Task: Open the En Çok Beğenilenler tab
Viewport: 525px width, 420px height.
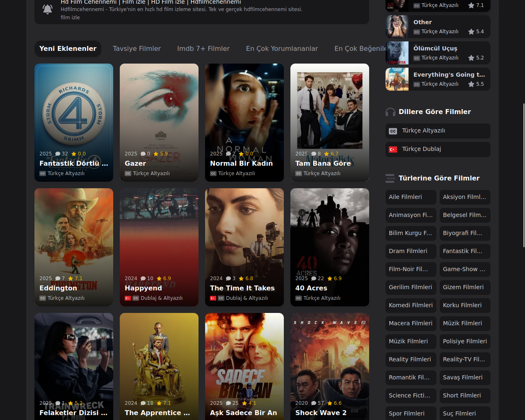Action: coord(360,49)
